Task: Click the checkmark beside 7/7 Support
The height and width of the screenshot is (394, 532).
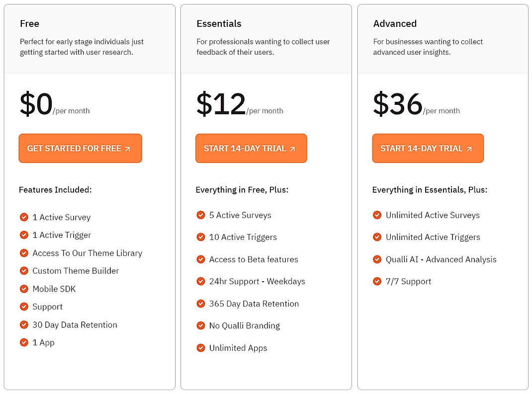Action: (377, 281)
